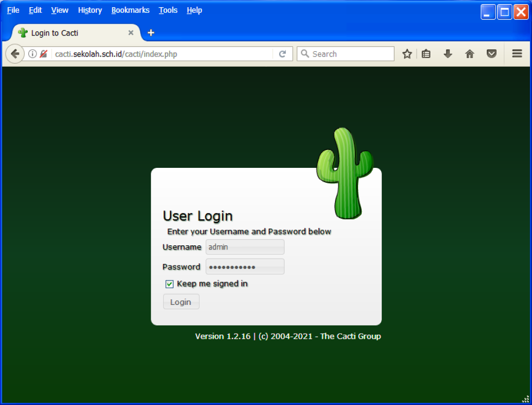Click the back arrow navigation button

[x=14, y=54]
